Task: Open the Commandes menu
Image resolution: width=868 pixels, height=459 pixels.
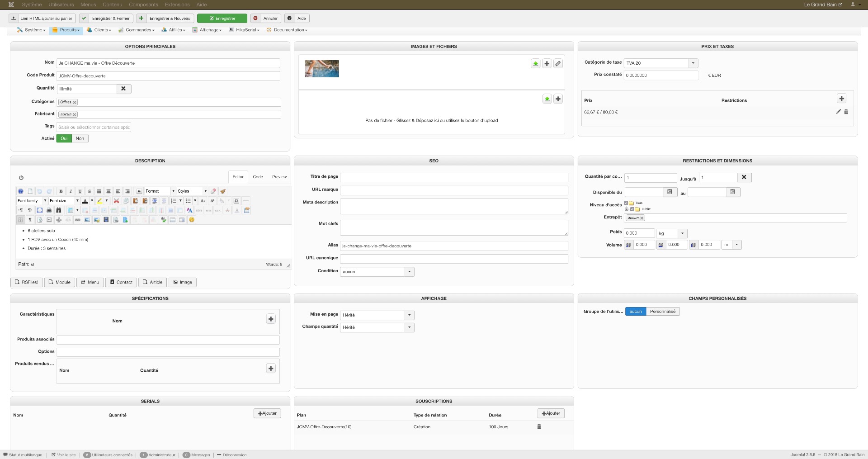Action: coord(136,30)
